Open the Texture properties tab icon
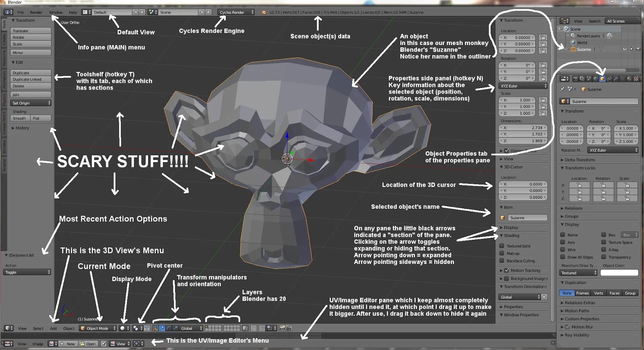This screenshot has width=644, height=350. [636, 78]
